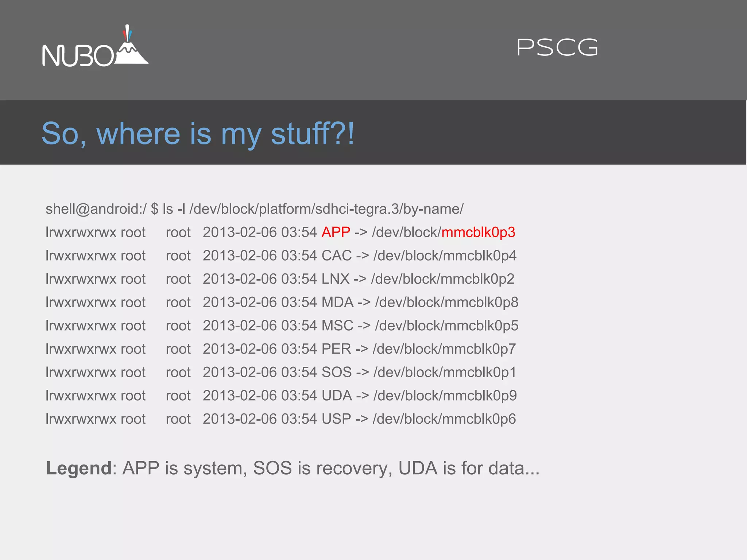Click 'lrwxrwxrwx' permissions in the APP row
The height and width of the screenshot is (560, 747).
click(81, 232)
